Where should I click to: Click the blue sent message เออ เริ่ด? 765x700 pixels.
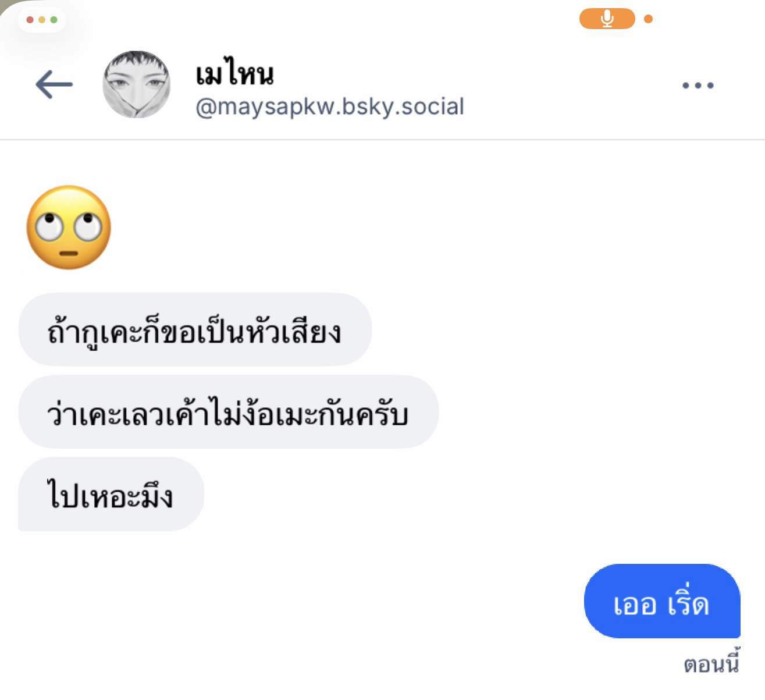tap(661, 602)
